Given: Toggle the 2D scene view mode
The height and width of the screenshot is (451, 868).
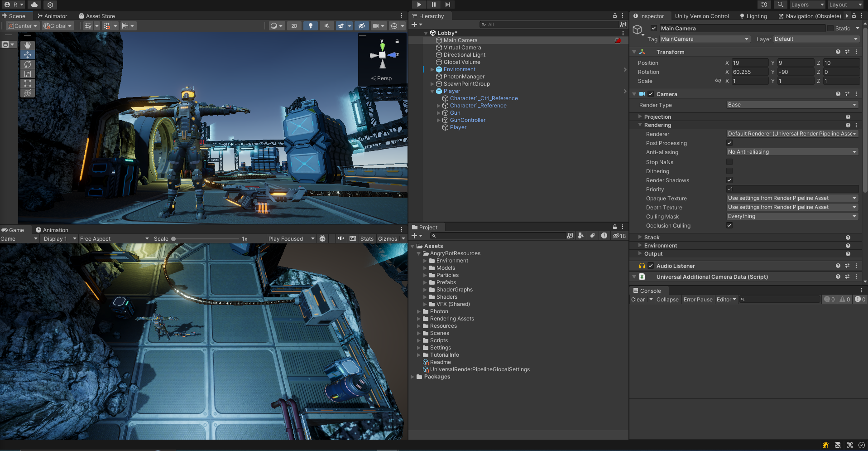Looking at the screenshot, I should (x=294, y=26).
